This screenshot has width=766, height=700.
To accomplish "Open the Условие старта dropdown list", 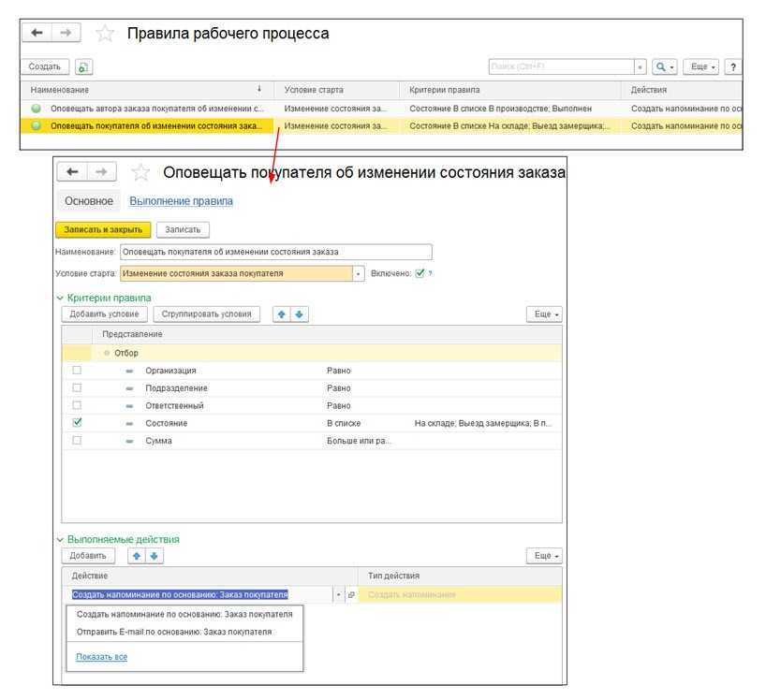I will [358, 274].
